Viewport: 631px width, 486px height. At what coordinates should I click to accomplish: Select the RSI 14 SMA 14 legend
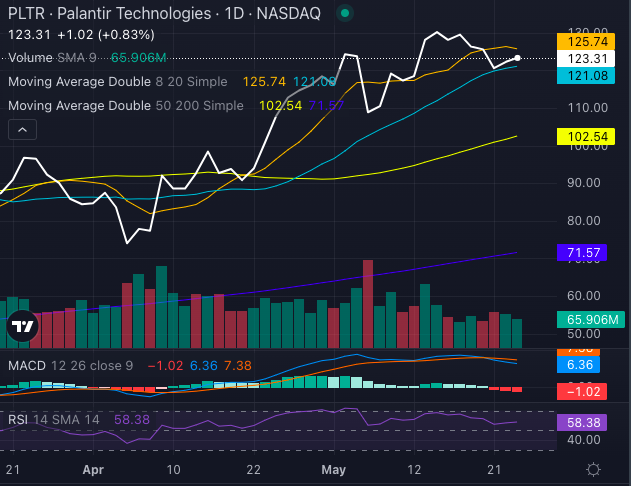click(x=54, y=420)
